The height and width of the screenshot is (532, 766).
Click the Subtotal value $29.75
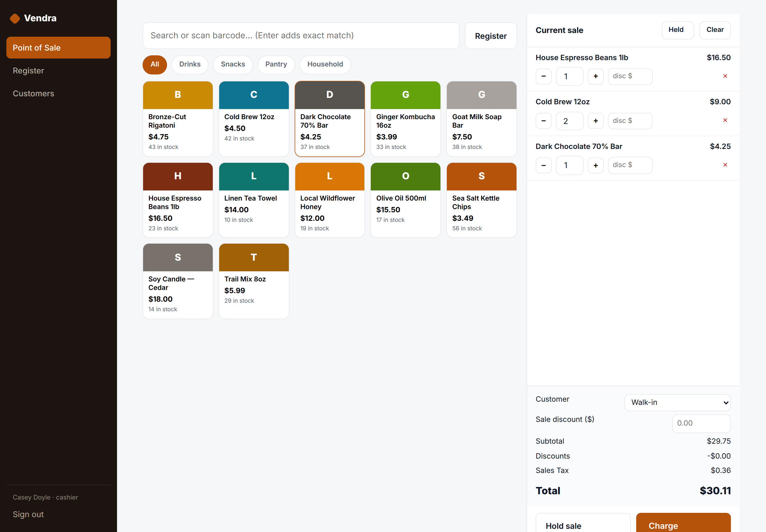pyautogui.click(x=719, y=441)
